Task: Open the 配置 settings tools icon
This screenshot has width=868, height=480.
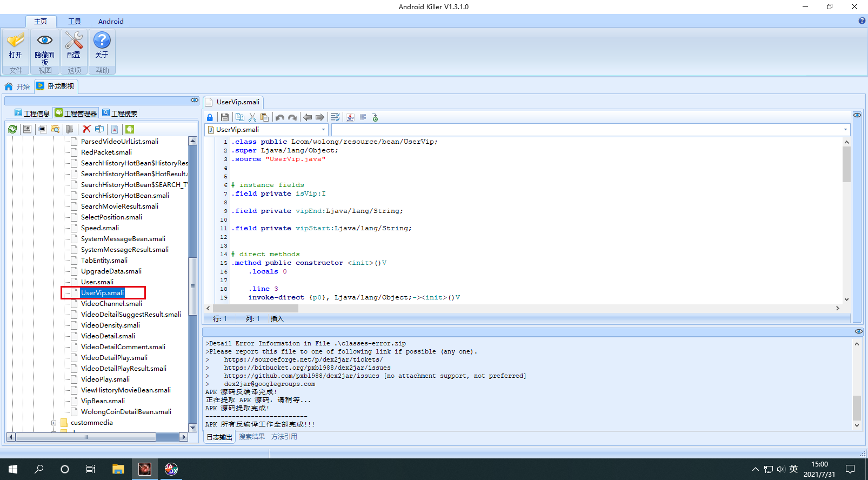Action: coord(74,41)
